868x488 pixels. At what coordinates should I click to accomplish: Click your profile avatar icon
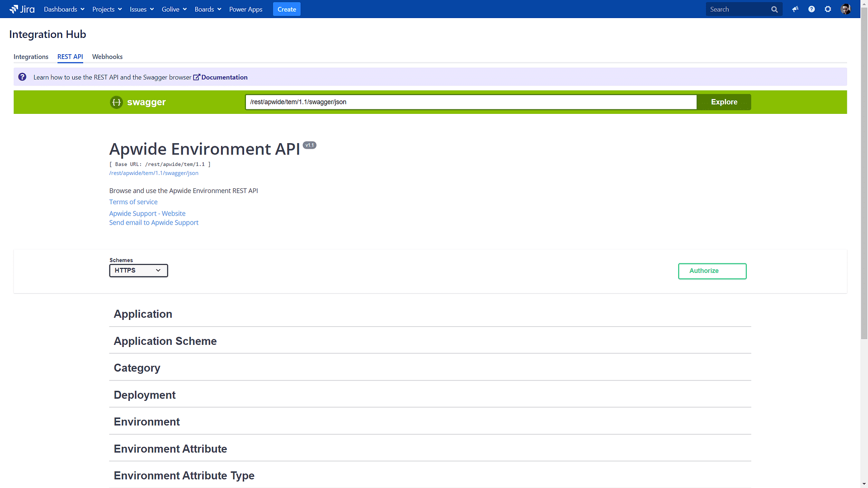845,9
